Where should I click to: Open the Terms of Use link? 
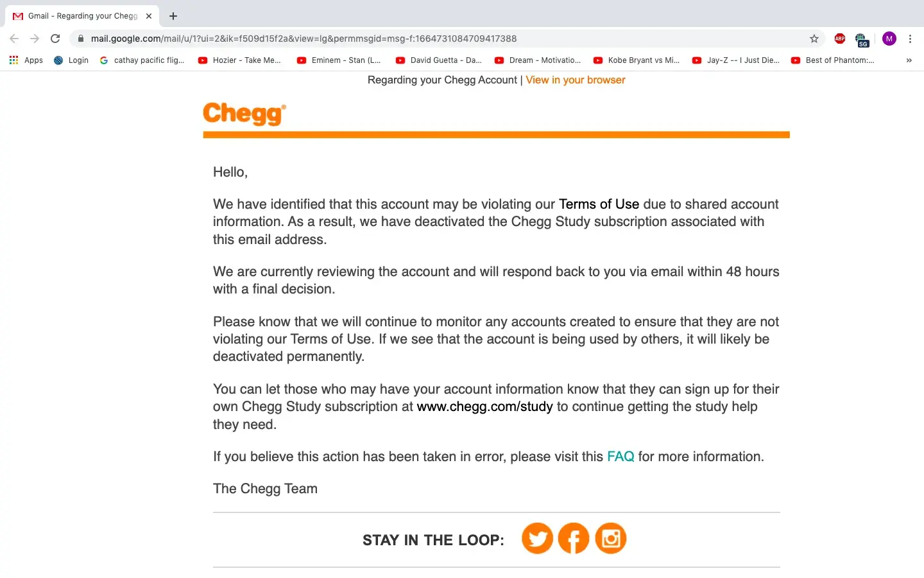coord(599,204)
